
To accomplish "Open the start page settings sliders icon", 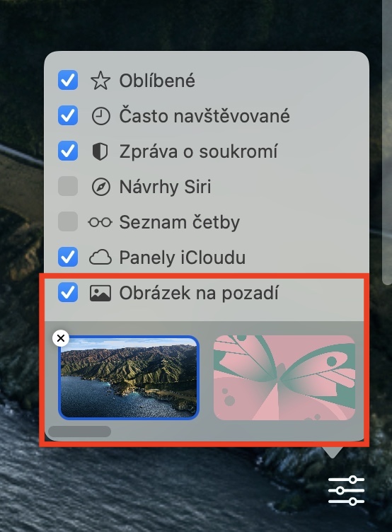I will coord(346,490).
